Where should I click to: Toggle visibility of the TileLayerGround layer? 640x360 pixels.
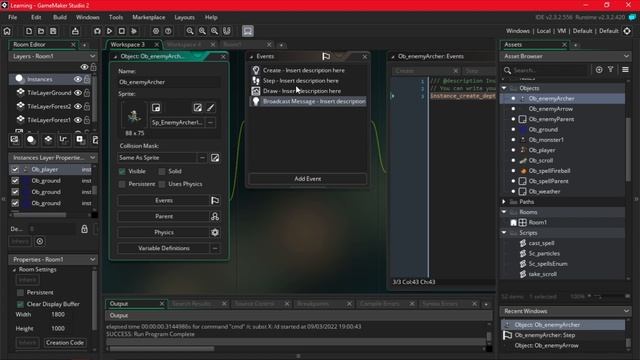78,93
